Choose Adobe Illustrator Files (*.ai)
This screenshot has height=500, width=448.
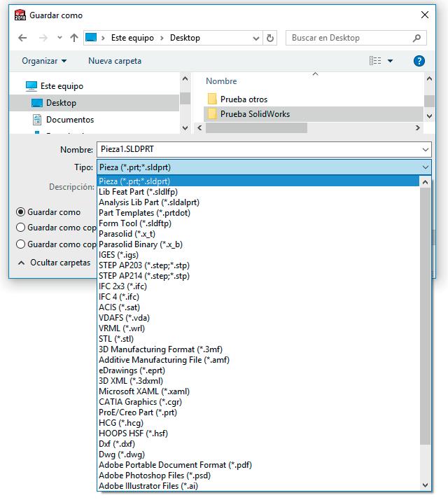pos(258,486)
